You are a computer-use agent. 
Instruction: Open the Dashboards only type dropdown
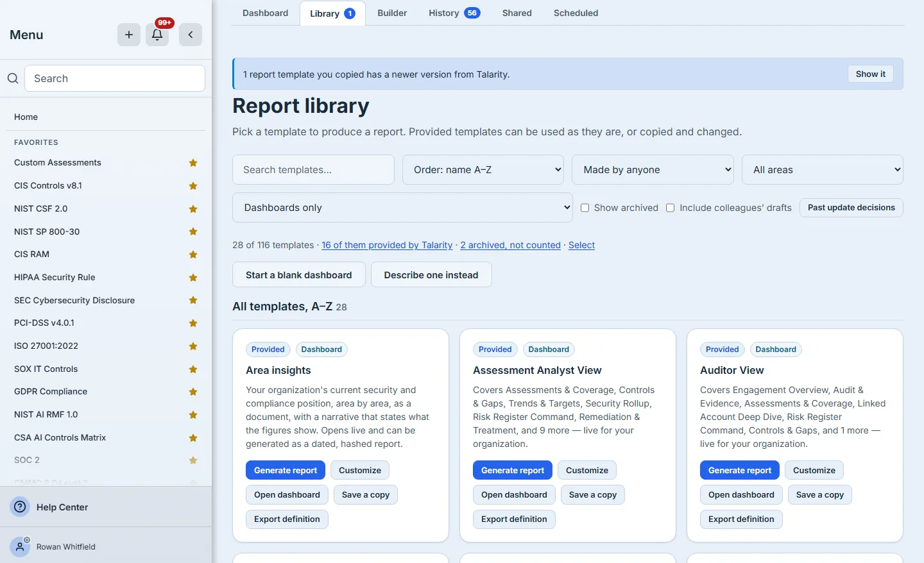point(402,208)
